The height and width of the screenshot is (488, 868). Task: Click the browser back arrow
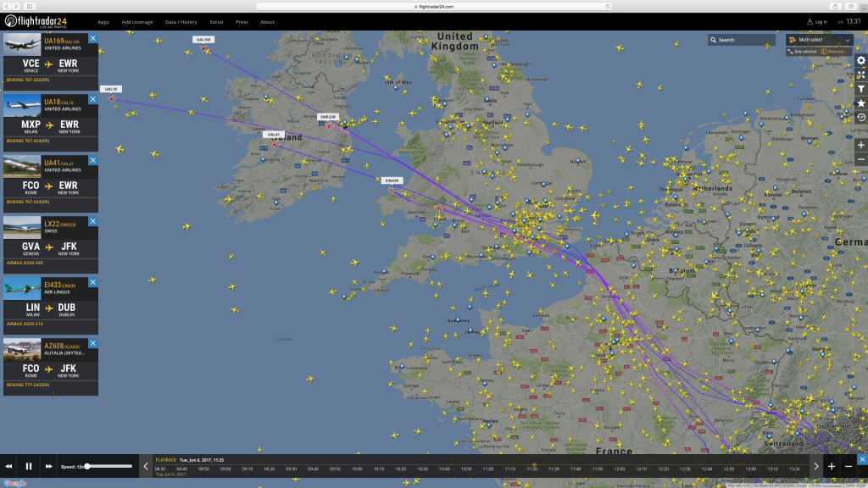(7, 6)
